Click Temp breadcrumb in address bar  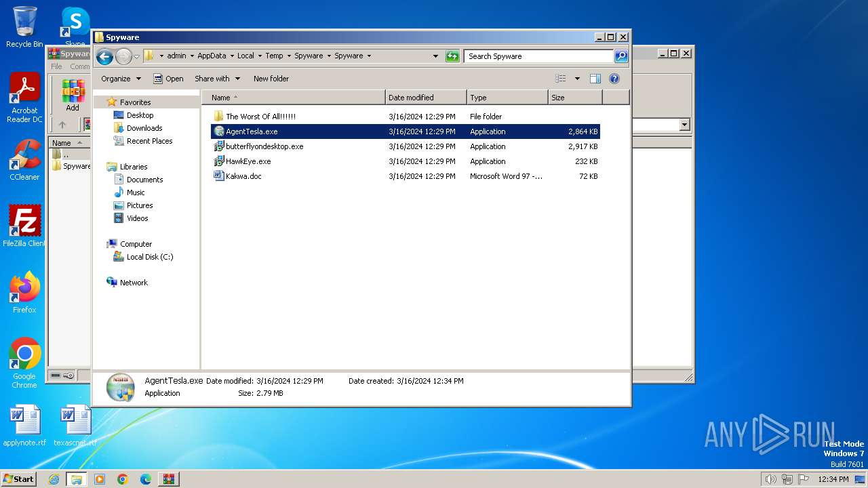click(274, 56)
